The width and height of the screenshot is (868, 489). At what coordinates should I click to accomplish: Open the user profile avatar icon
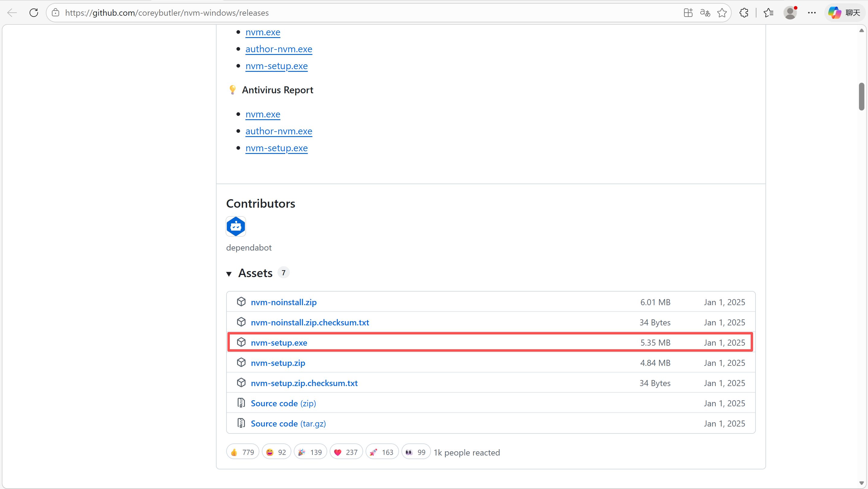coord(790,13)
